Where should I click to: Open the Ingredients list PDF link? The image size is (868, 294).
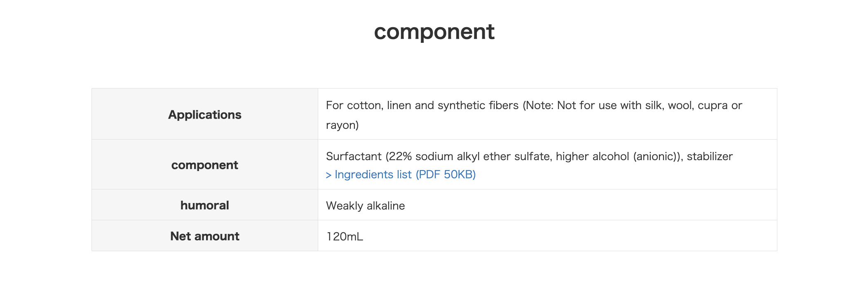pos(401,175)
